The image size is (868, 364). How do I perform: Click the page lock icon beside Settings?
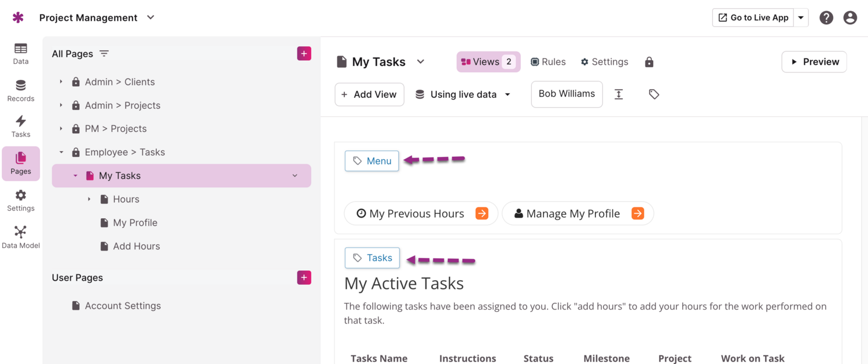click(x=649, y=62)
